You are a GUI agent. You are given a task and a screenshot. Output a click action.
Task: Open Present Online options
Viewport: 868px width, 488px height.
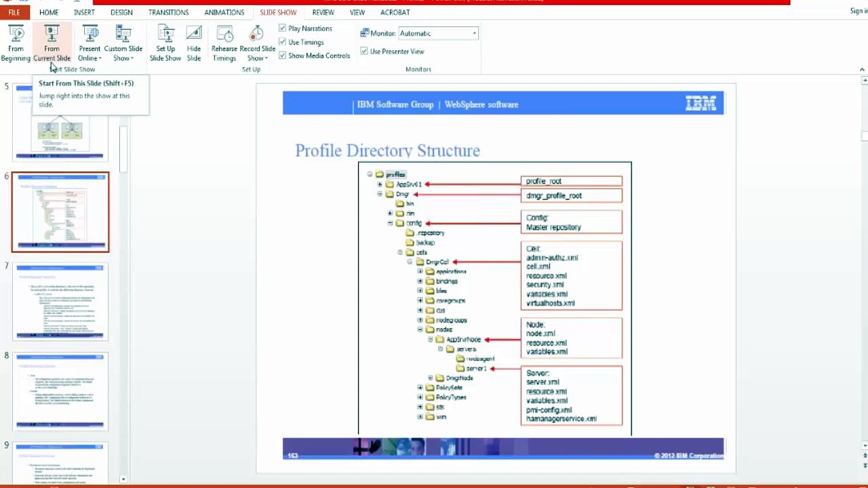[x=90, y=43]
